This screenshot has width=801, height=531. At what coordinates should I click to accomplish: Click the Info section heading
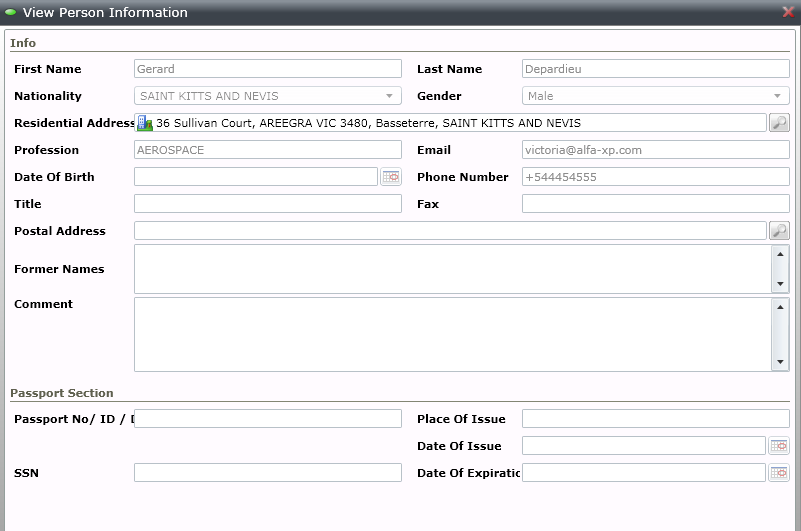(23, 43)
